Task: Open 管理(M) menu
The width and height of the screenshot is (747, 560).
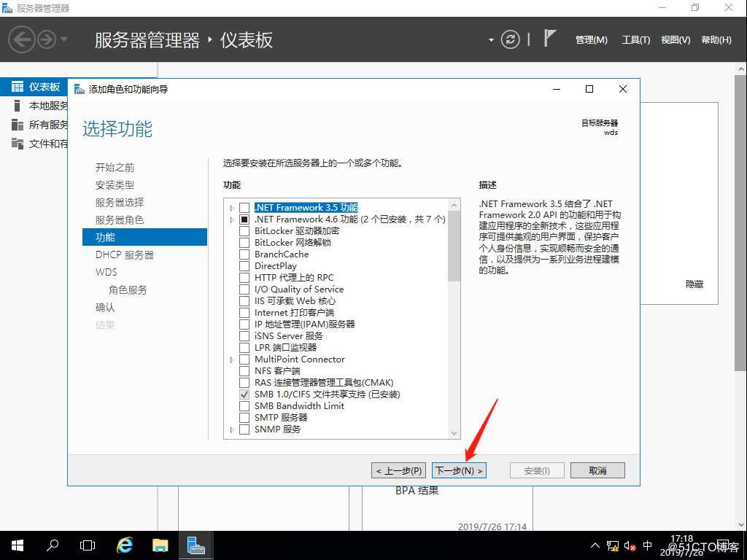Action: [591, 40]
